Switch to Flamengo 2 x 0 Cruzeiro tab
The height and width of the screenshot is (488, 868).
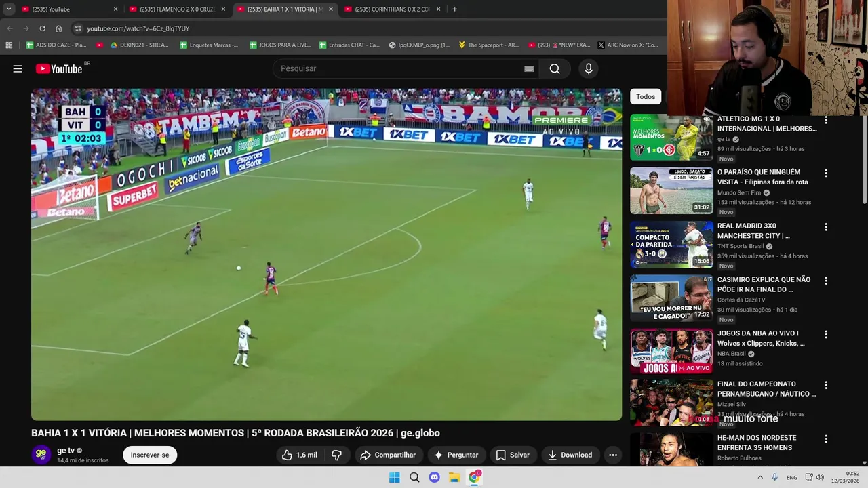click(176, 9)
